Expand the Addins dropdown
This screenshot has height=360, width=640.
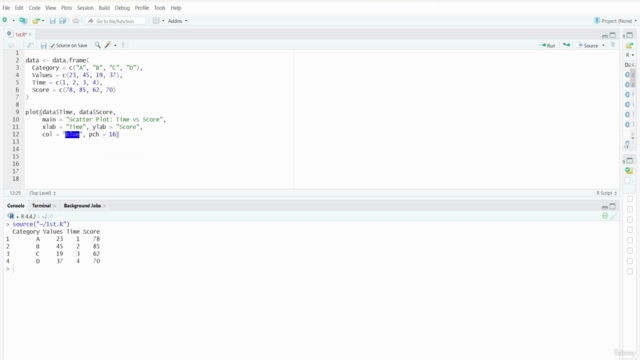click(178, 21)
